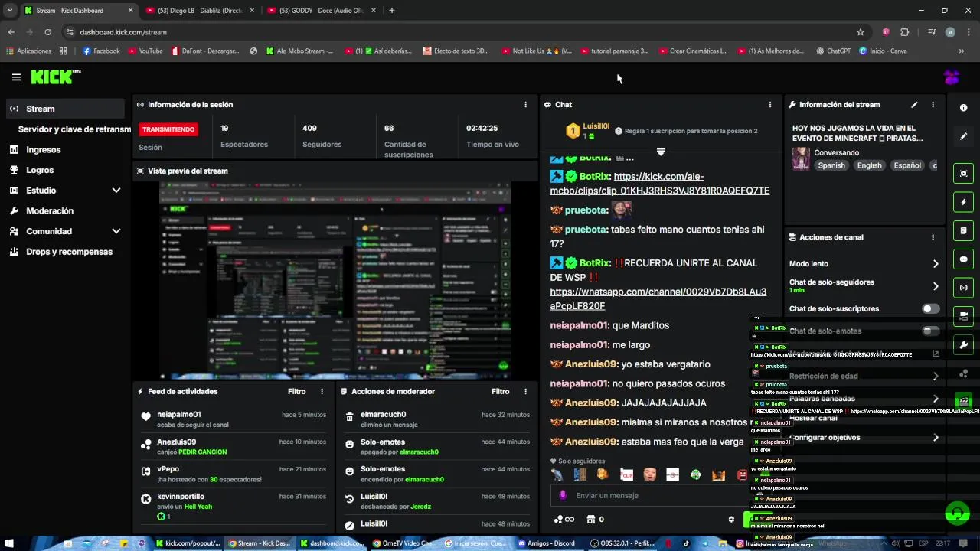Open the Palabras baneadas settings arrow
Screen dimensions: 980x551
coord(936,399)
